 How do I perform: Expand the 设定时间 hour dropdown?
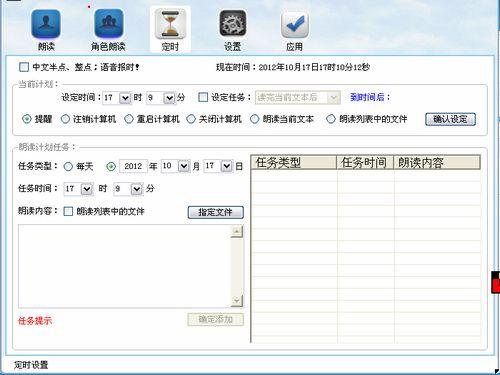[x=125, y=98]
